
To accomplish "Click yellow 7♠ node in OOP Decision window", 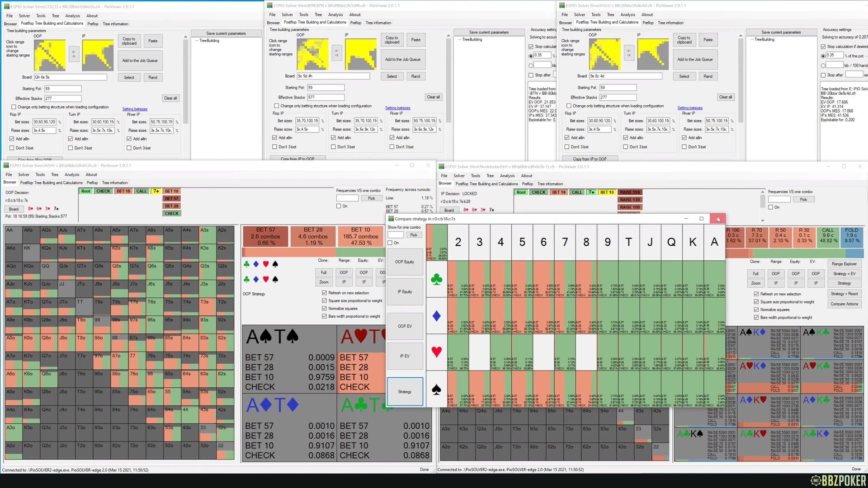I will 156,191.
